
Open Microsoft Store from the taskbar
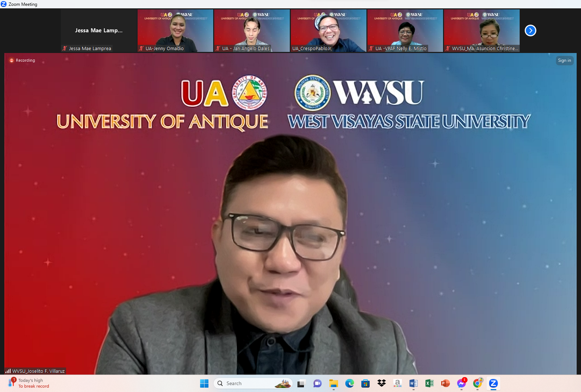[x=365, y=383]
